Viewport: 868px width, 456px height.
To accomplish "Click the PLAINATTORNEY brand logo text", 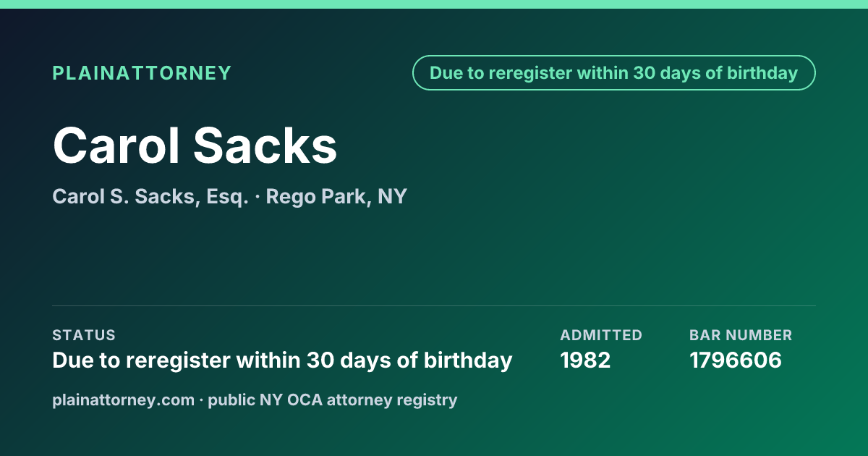I will (x=142, y=73).
